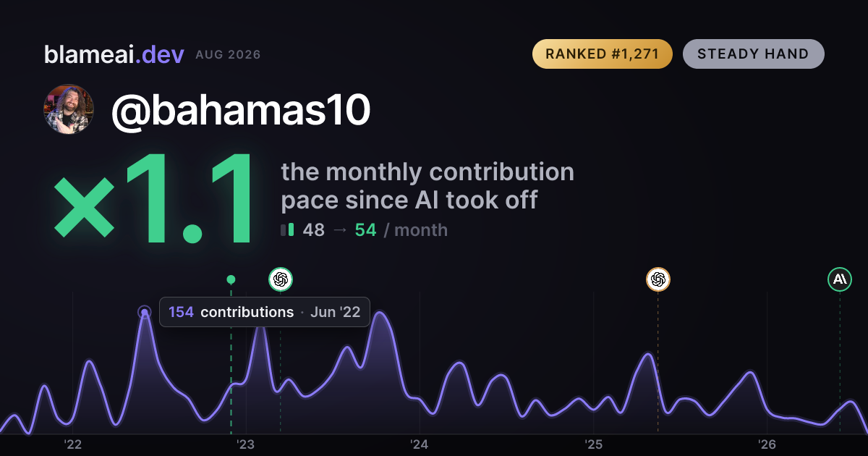Open the @bahamas10 profile avatar
This screenshot has width=868, height=456.
coord(69,109)
